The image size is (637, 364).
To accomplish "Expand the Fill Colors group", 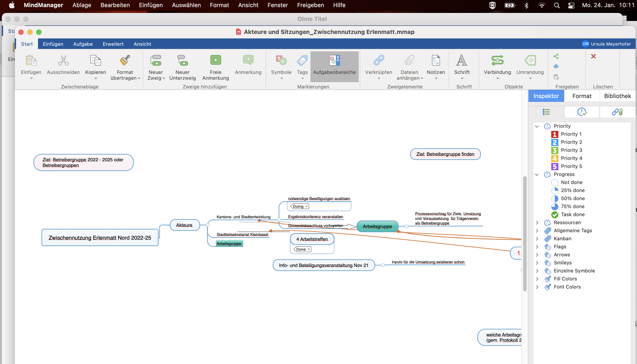I will click(x=537, y=279).
